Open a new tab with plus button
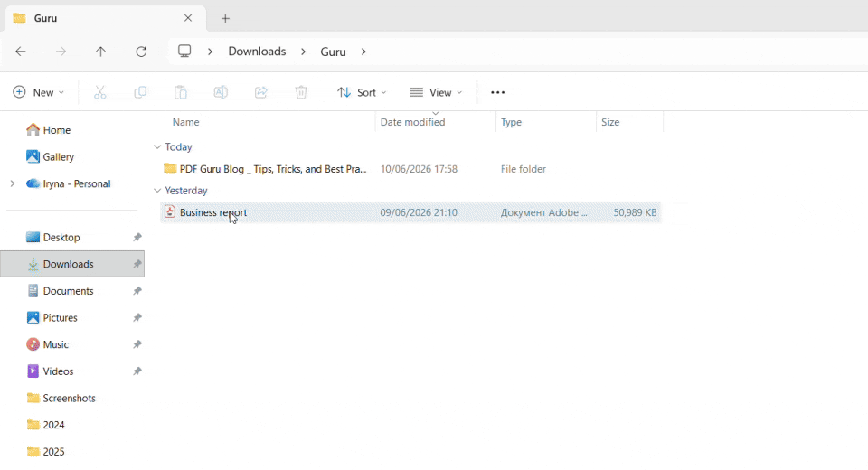868x470 pixels. pyautogui.click(x=225, y=18)
